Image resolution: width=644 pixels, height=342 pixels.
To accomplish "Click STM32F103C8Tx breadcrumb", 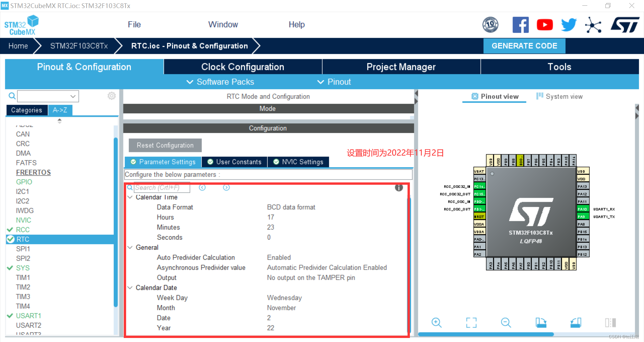I will 79,46.
